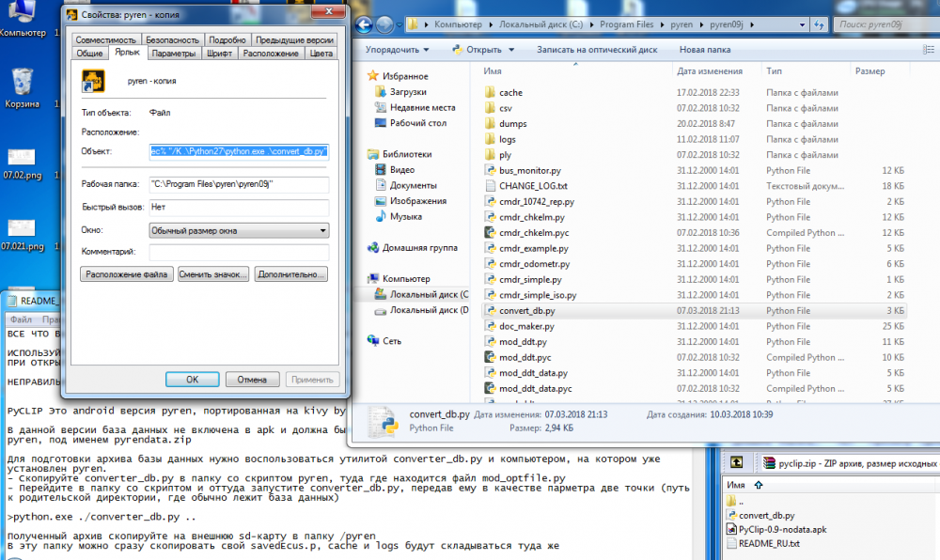Click the convert_db.py file icon in list

[491, 311]
